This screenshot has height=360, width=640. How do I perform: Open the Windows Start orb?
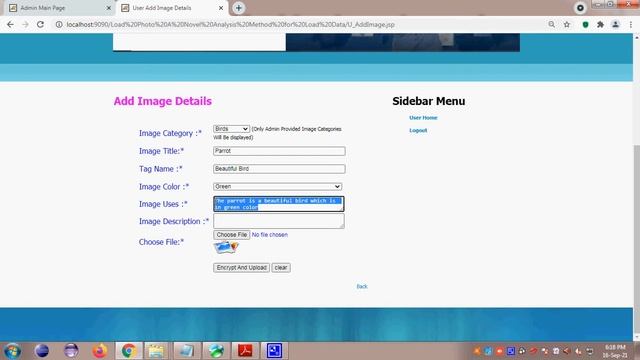point(13,351)
